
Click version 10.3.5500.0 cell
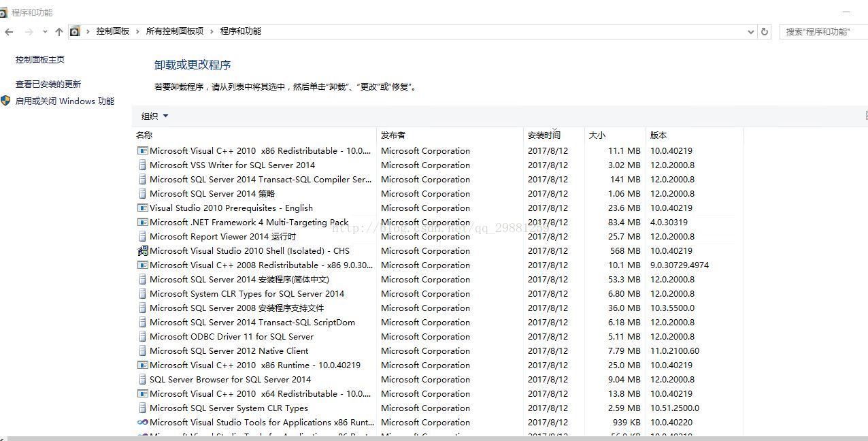(672, 308)
